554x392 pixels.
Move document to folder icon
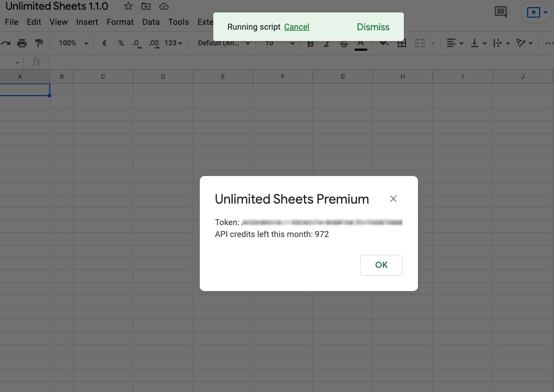click(146, 6)
